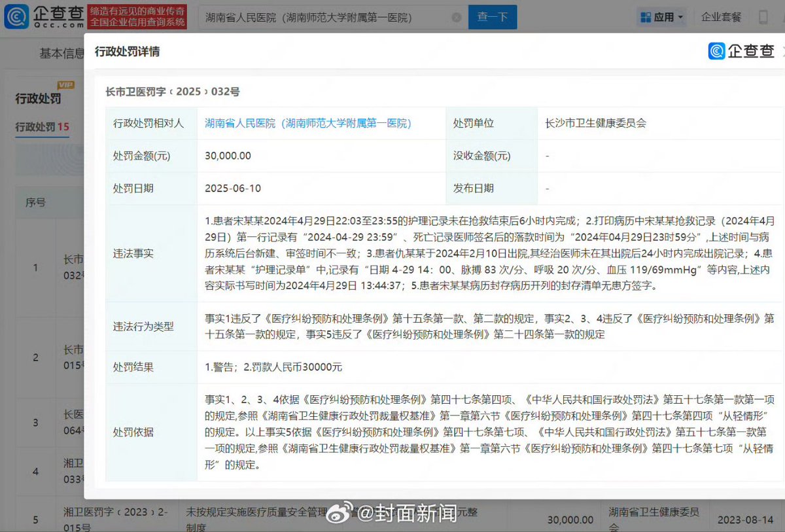785x532 pixels.
Task: Select the 行政处罚 15 sub-tab
Action: coord(43,127)
